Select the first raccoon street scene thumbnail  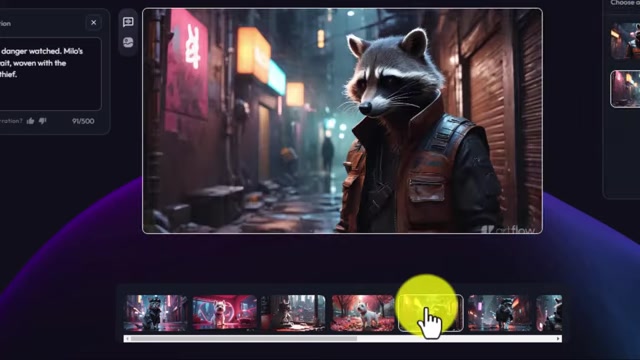click(x=156, y=313)
